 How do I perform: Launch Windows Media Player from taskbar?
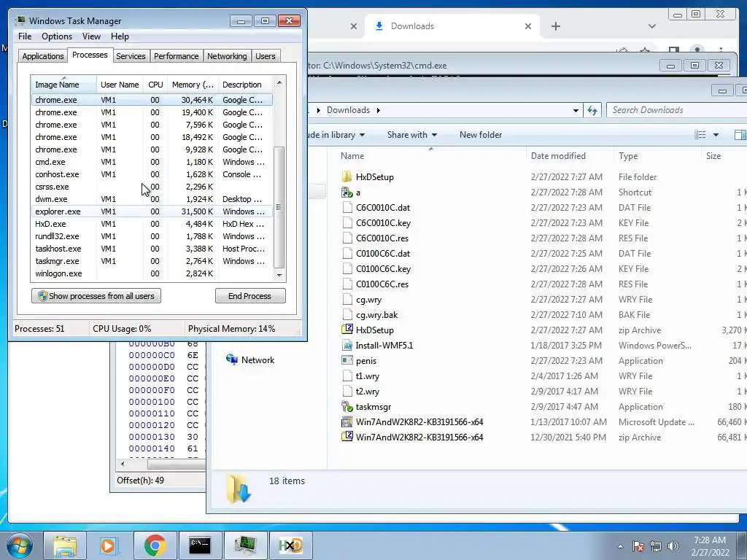[108, 545]
